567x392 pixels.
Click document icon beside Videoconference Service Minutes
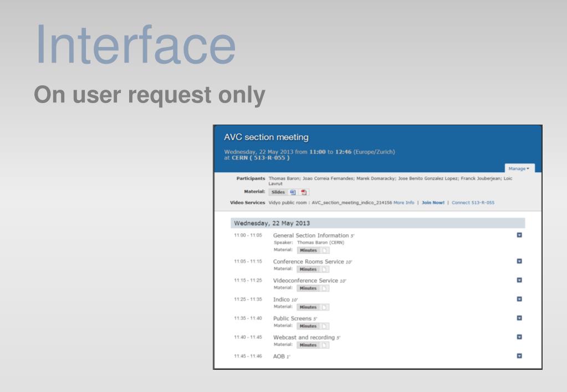[324, 288]
